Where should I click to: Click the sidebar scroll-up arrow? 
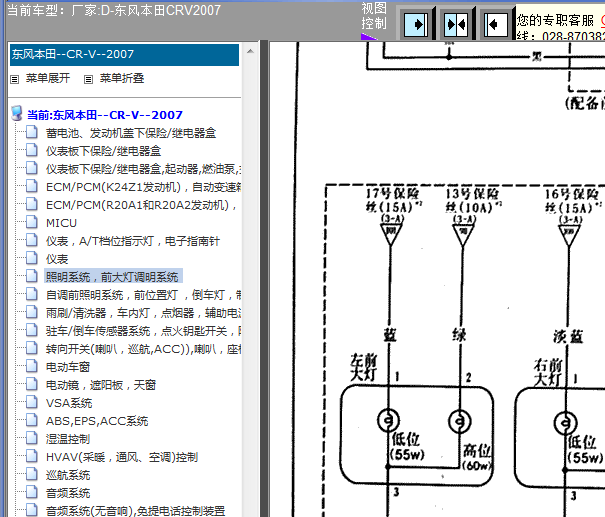point(250,51)
